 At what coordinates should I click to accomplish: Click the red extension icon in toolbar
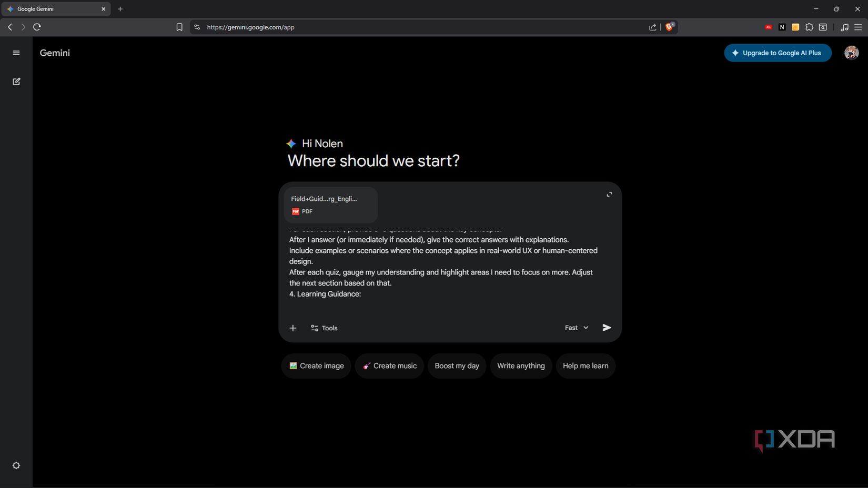(x=768, y=27)
